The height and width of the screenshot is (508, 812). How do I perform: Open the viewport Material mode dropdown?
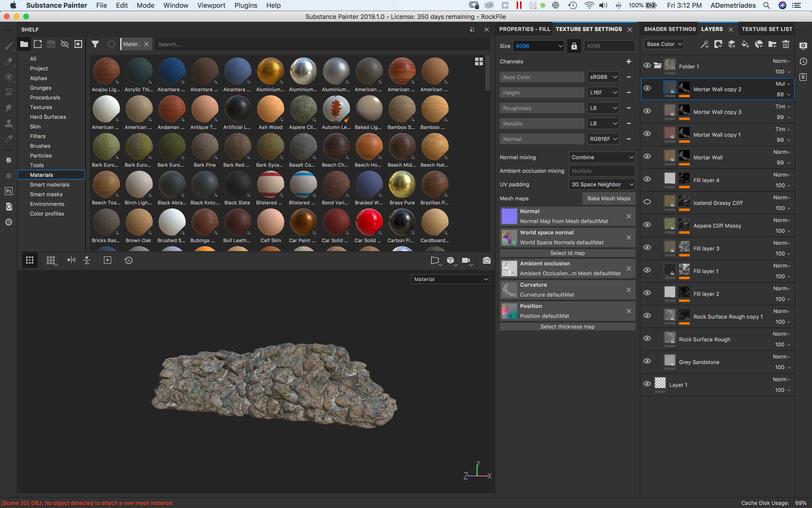click(450, 279)
